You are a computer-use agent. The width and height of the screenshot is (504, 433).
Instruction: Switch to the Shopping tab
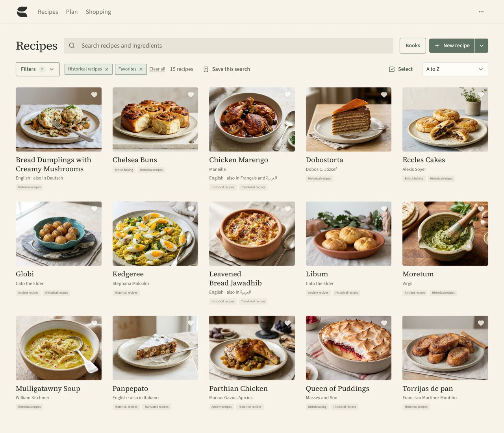coord(98,12)
